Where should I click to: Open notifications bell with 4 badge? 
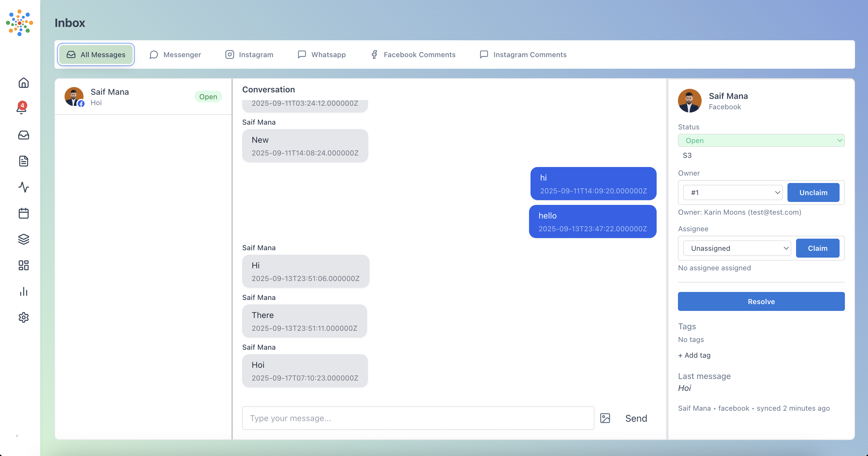point(22,109)
